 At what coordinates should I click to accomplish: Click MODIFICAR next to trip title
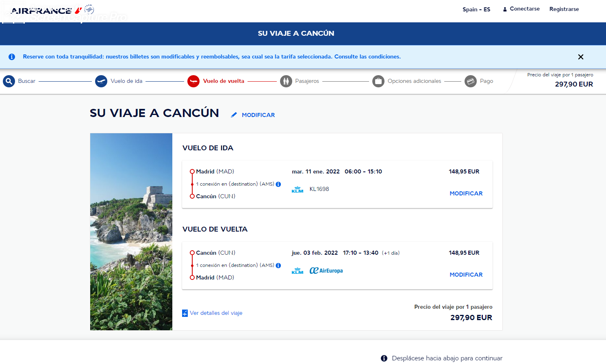[x=258, y=115]
